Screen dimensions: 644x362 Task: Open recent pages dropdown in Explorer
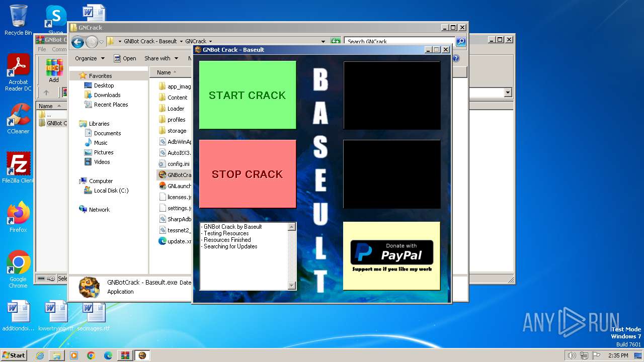tap(101, 42)
